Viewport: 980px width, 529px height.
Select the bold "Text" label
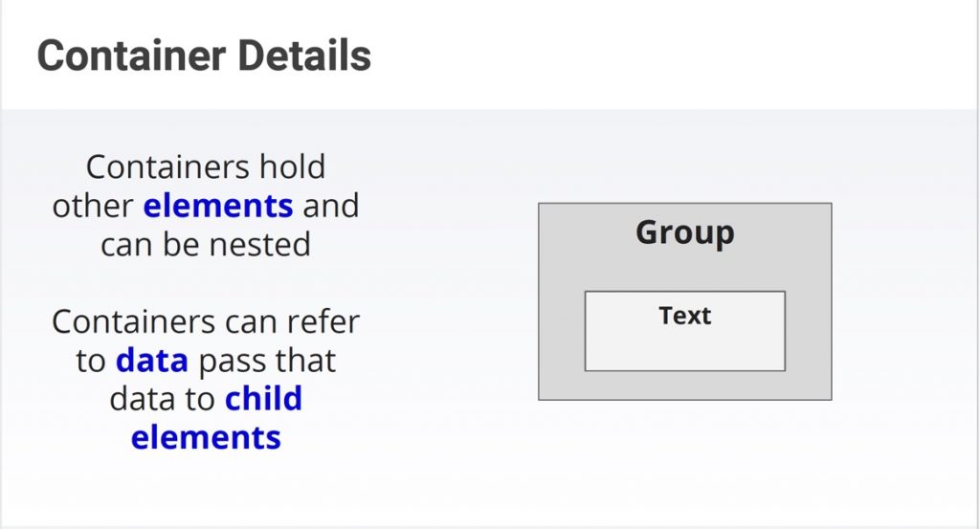685,316
